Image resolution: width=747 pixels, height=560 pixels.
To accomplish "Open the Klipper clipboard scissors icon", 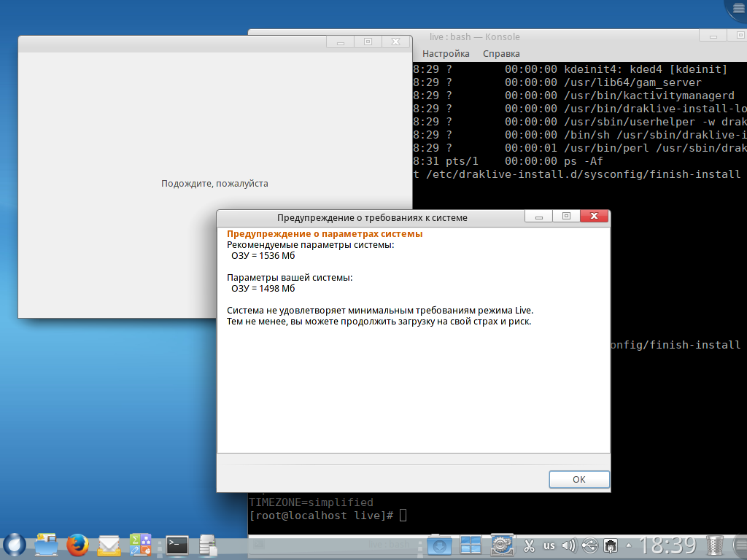I will (529, 545).
